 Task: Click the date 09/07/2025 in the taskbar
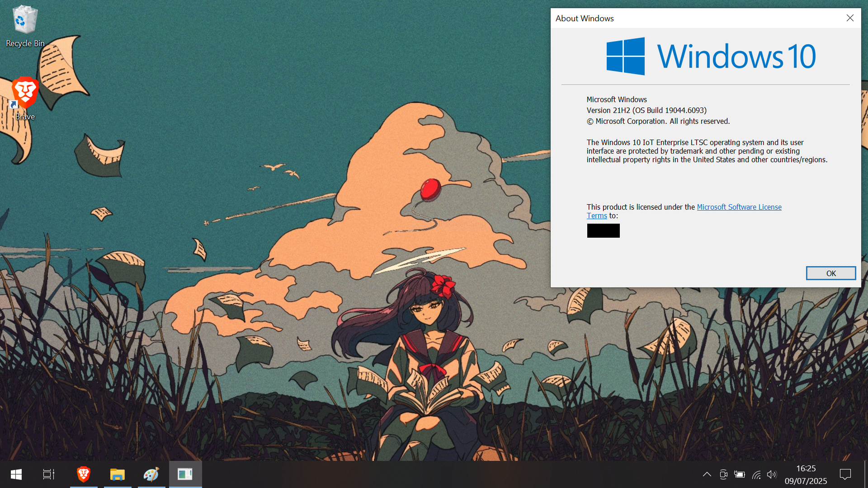coord(806,481)
